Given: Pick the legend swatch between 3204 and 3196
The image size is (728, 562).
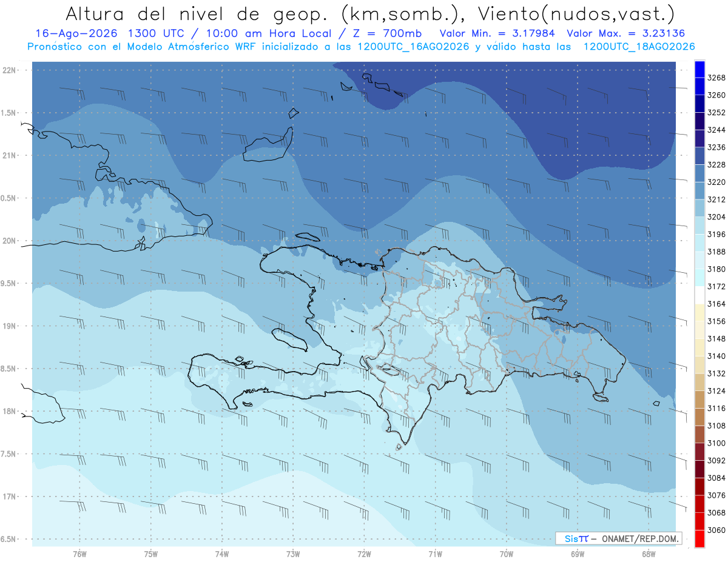Looking at the screenshot, I should click(x=699, y=226).
